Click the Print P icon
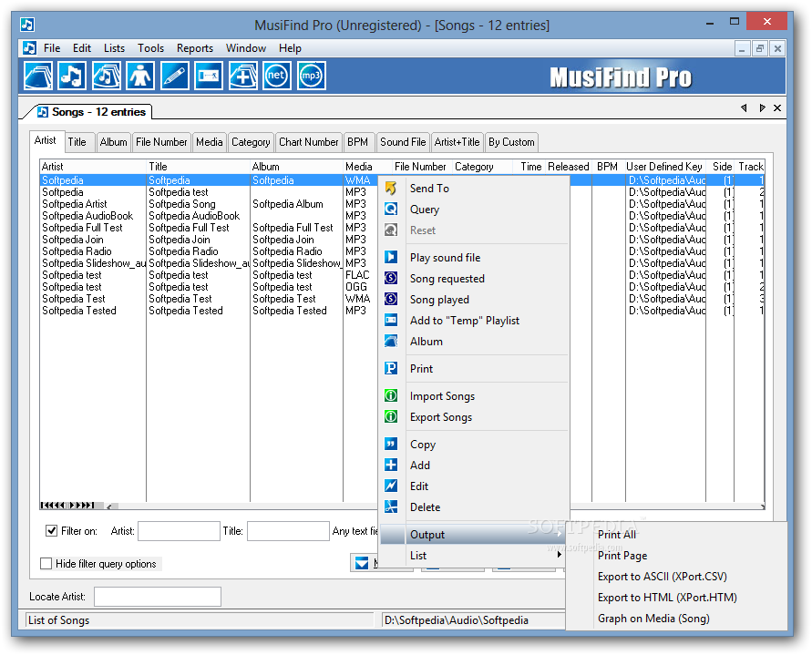This screenshot has height=655, width=812. (391, 369)
